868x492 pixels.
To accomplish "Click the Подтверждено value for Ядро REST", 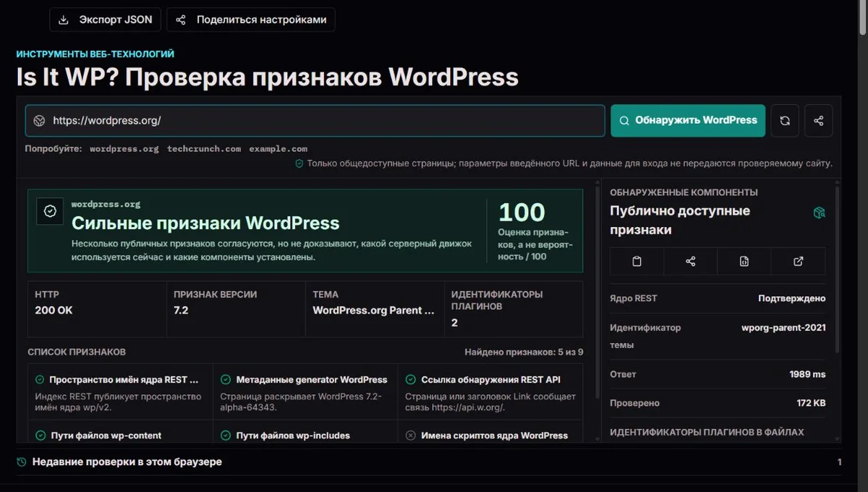I will pyautogui.click(x=791, y=298).
